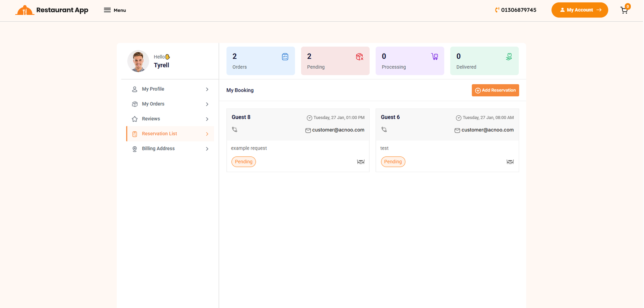Click Tyrell's profile avatar photo
This screenshot has height=308, width=644.
[x=138, y=61]
